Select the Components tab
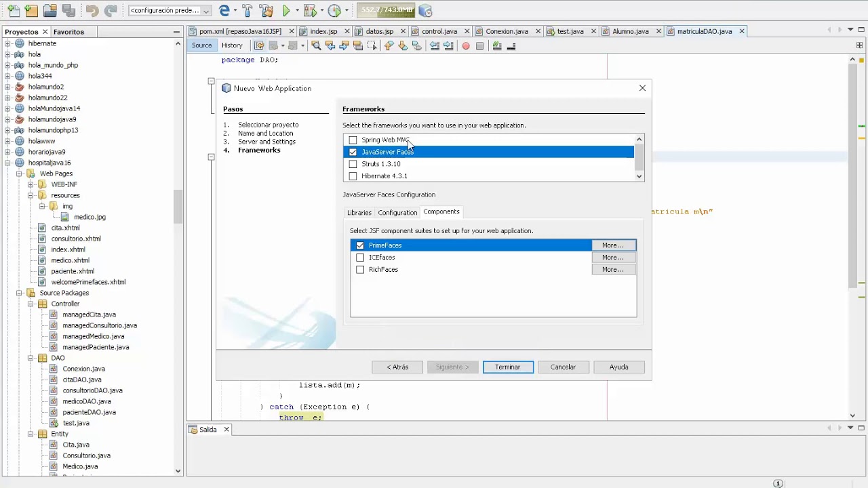Image resolution: width=868 pixels, height=488 pixels. point(441,211)
